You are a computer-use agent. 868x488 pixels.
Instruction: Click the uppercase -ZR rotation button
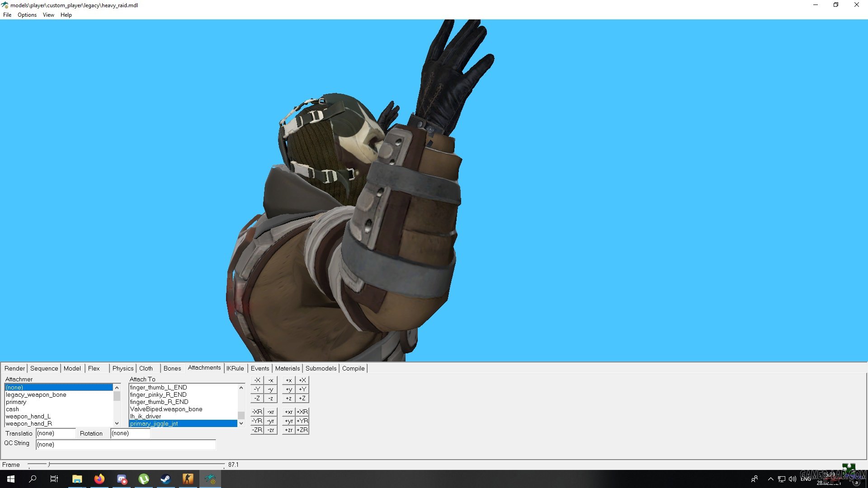(257, 430)
